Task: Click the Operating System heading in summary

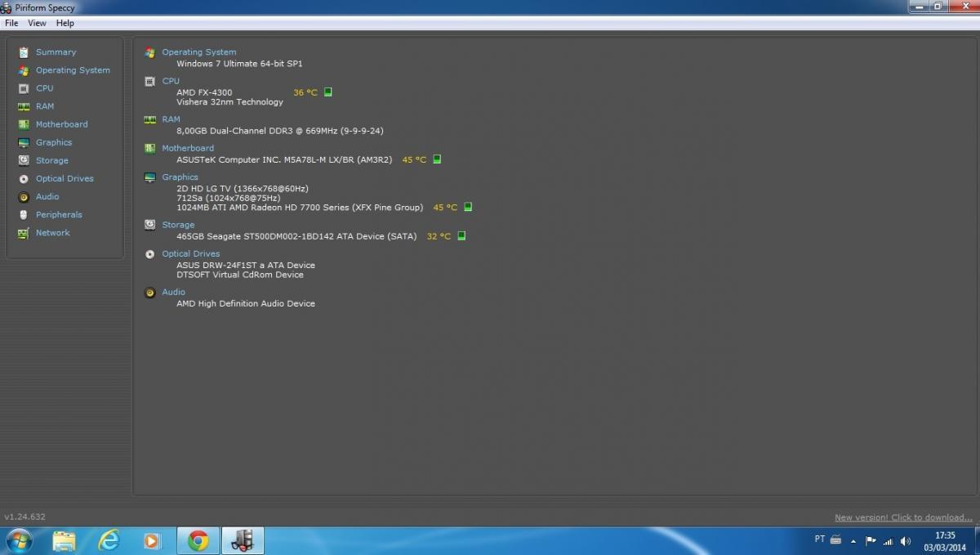Action: tap(198, 52)
